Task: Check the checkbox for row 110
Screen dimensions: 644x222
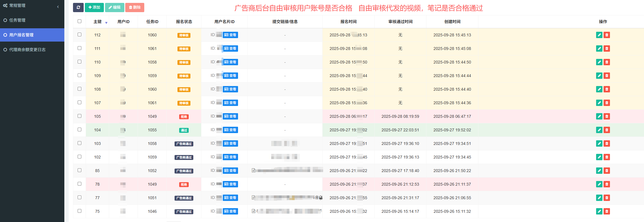Action: click(x=79, y=62)
